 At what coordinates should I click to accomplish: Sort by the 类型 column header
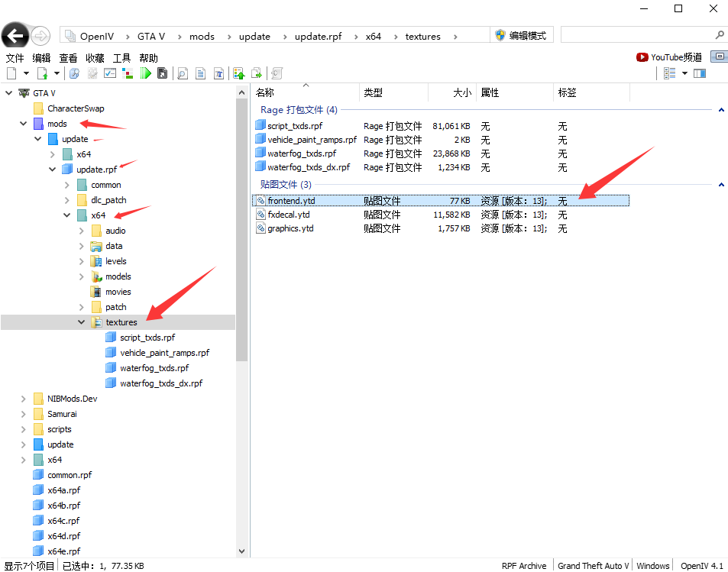tap(393, 93)
